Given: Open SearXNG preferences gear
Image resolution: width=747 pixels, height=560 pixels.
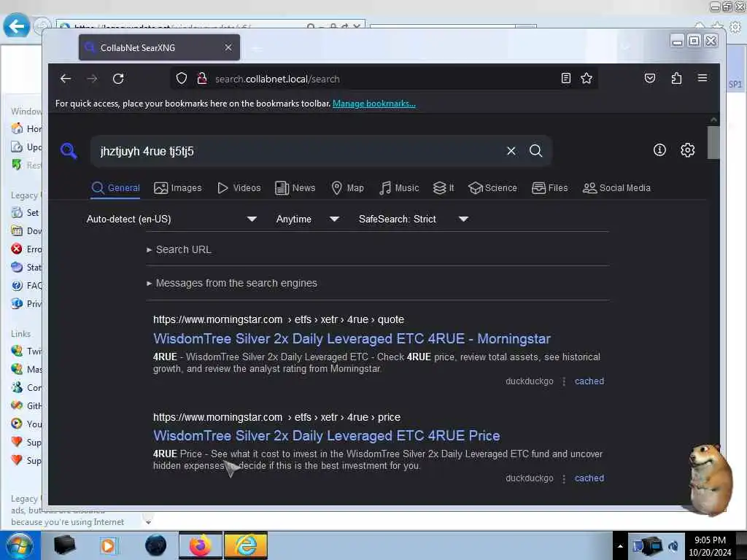Looking at the screenshot, I should [687, 150].
